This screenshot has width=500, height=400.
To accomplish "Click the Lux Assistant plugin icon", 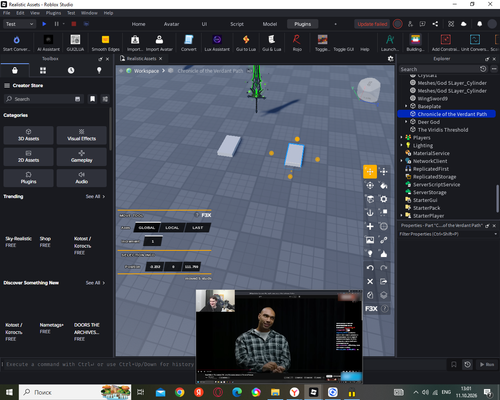I will (x=217, y=42).
